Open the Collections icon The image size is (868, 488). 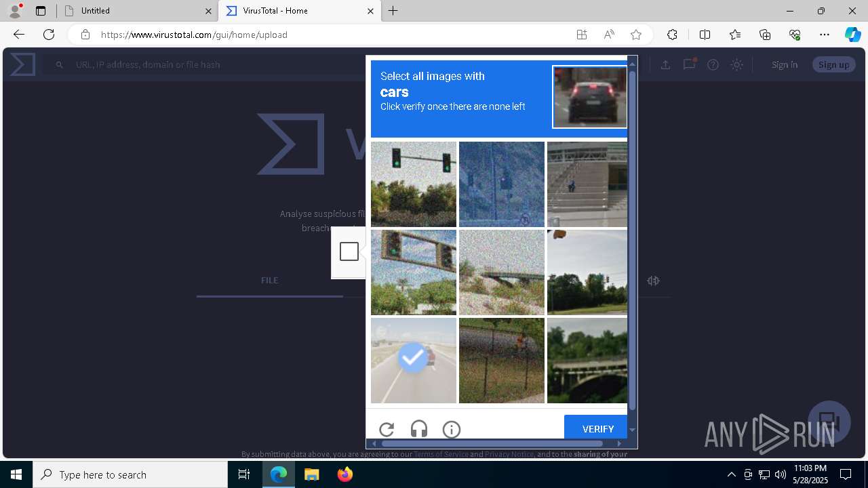click(765, 35)
